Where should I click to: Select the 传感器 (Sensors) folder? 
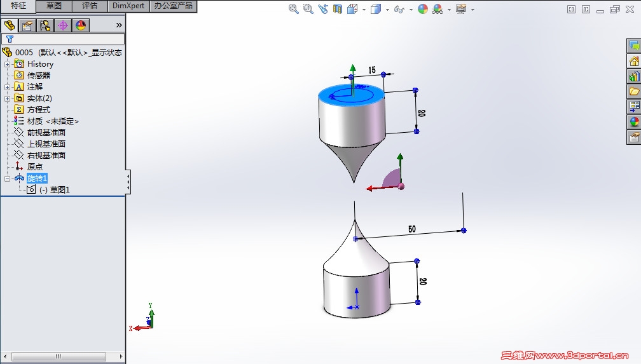(x=38, y=75)
